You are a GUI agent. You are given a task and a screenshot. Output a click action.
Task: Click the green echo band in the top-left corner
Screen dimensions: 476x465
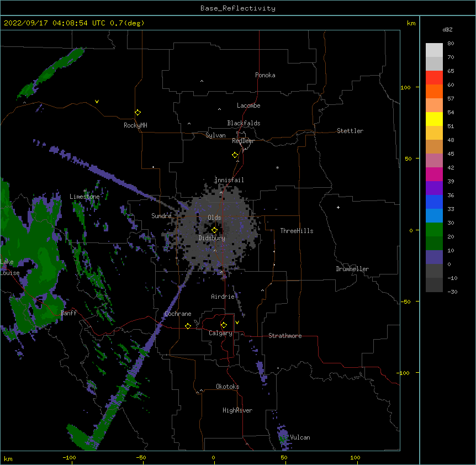(x=50, y=73)
